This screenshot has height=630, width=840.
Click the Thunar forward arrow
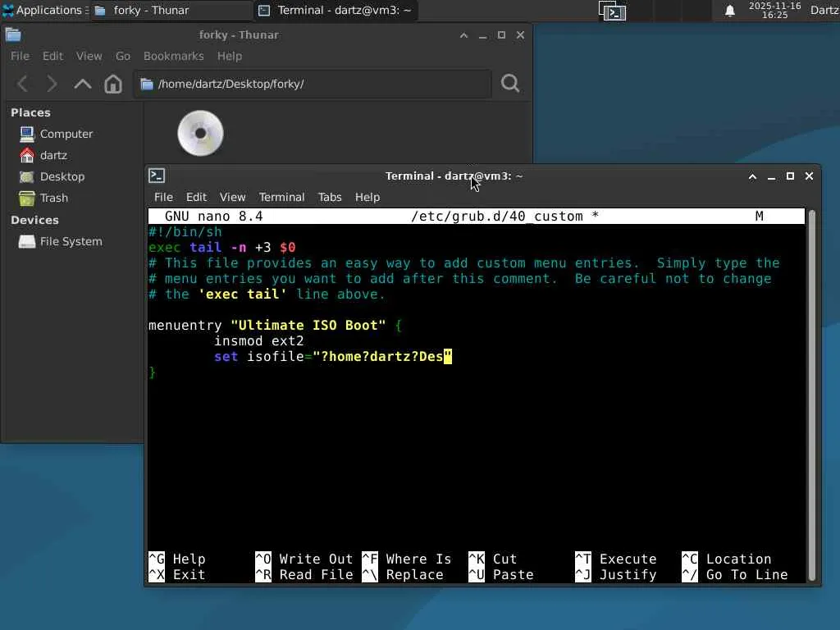(x=52, y=84)
